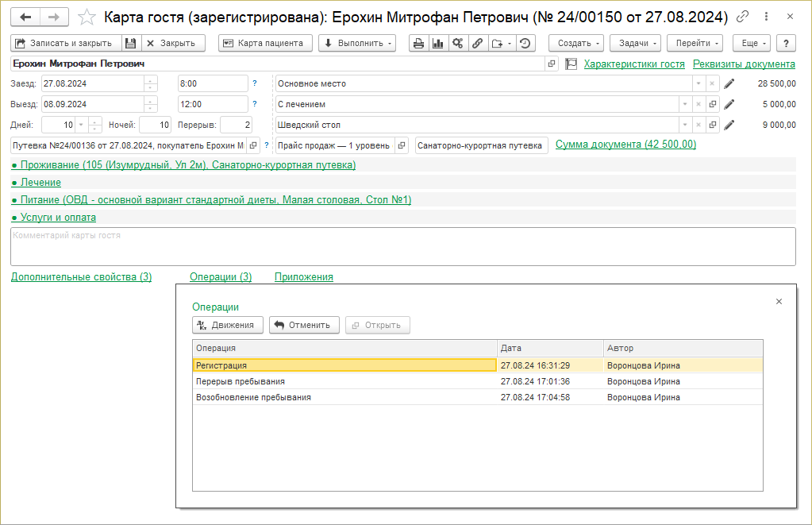This screenshot has width=812, height=525.
Task: Expand the Создать dropdown button
Action: click(x=575, y=43)
